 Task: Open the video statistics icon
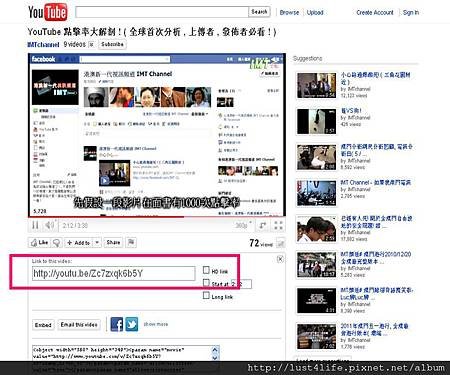pos(281,243)
